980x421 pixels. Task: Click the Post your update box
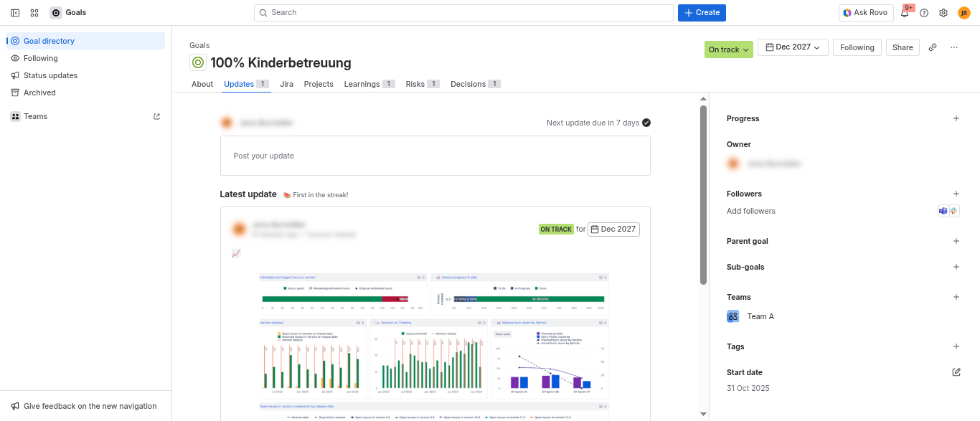click(435, 156)
